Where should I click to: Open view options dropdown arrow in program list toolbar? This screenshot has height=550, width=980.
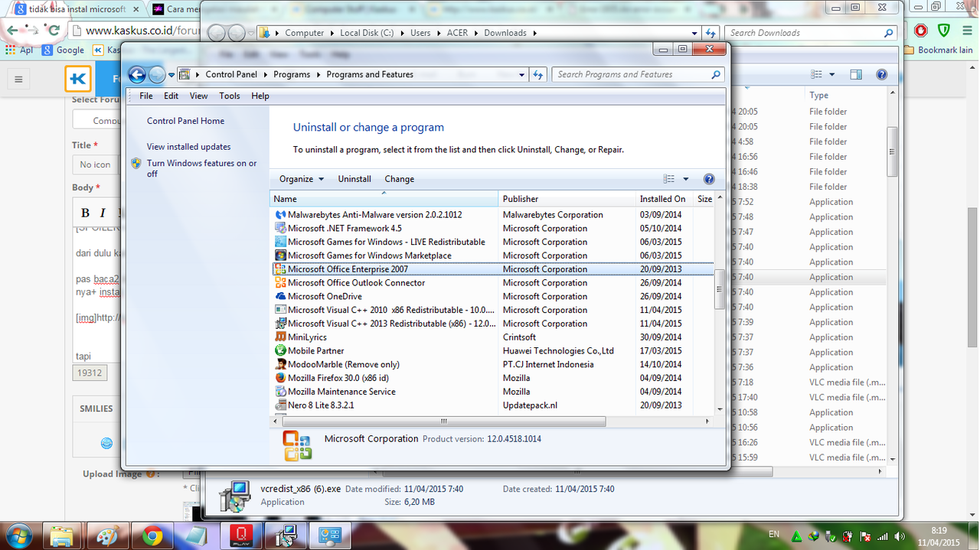pyautogui.click(x=685, y=179)
